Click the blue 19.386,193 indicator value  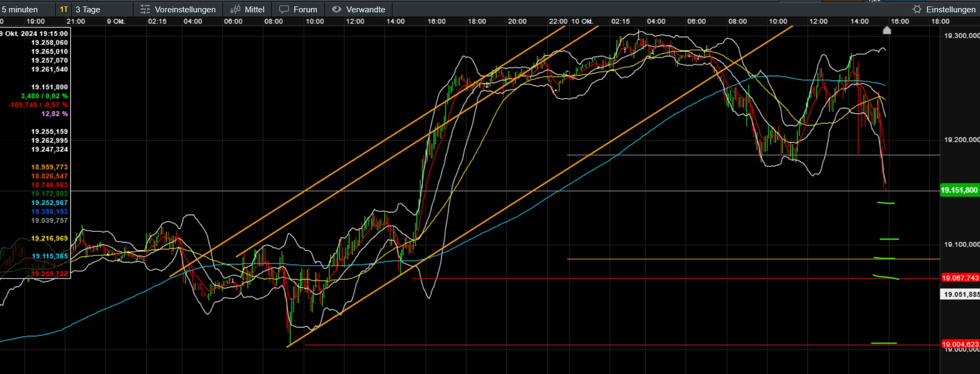[x=49, y=211]
